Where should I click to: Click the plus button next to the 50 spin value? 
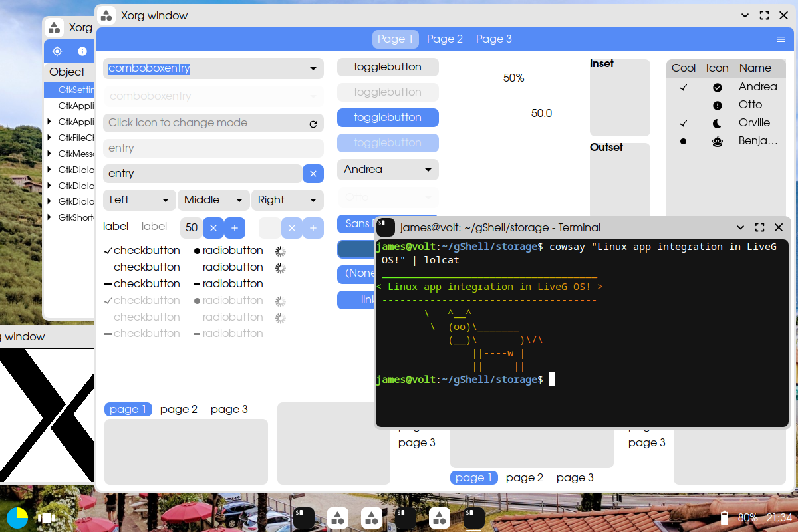tap(234, 228)
